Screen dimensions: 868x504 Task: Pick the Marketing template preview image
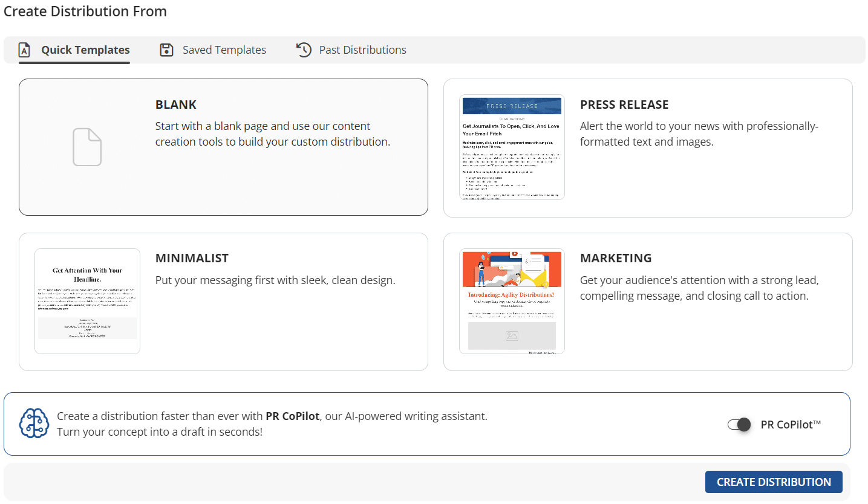coord(512,301)
